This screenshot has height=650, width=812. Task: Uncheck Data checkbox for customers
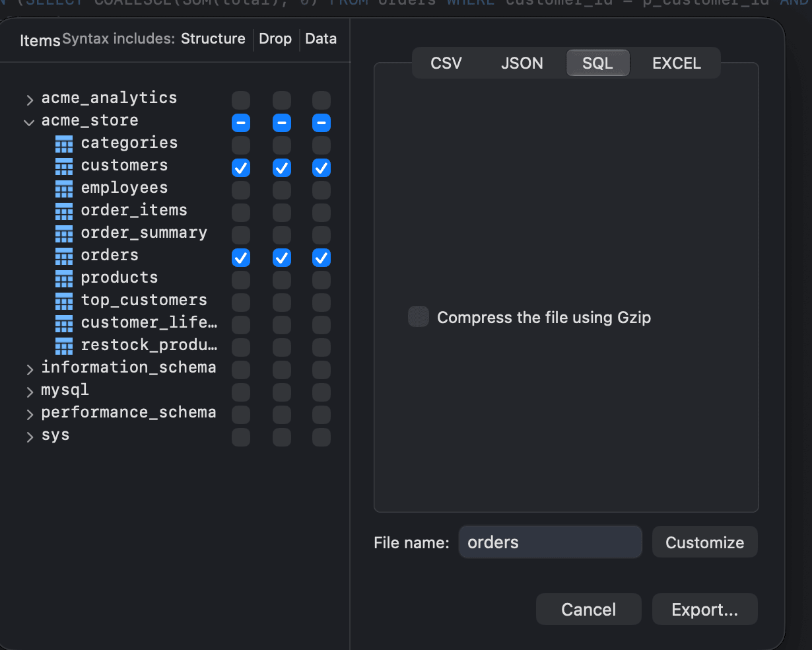pos(321,168)
